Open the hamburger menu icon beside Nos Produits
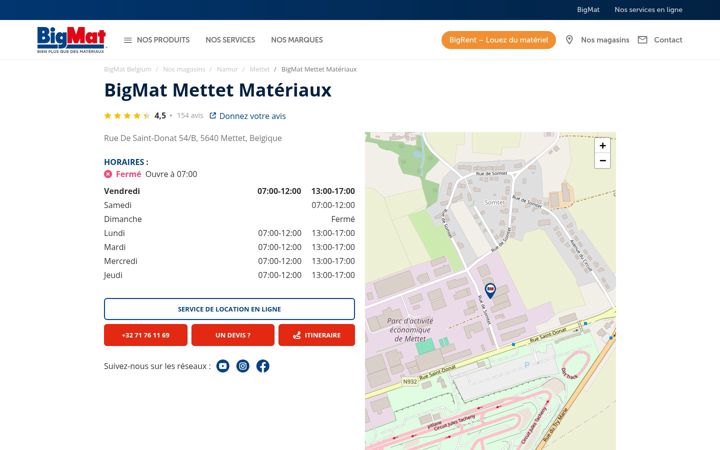This screenshot has height=450, width=720. [x=128, y=40]
